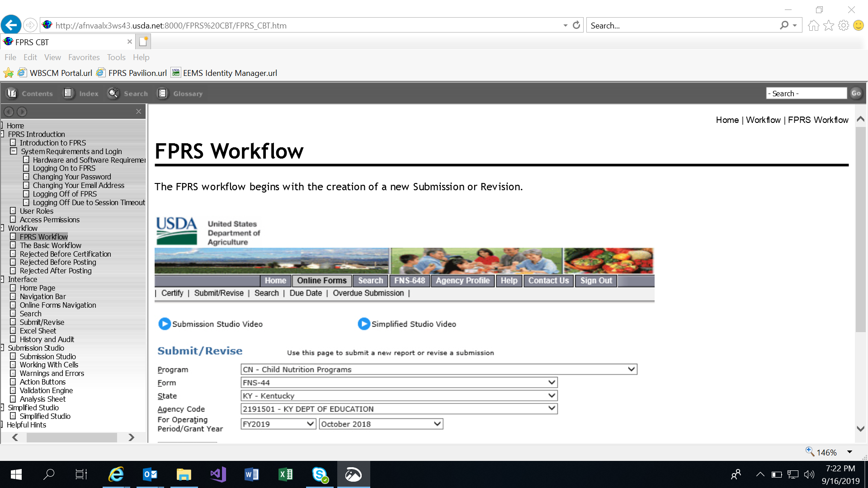Open Rejected After Posting topic
The height and width of the screenshot is (488, 868).
pos(56,271)
